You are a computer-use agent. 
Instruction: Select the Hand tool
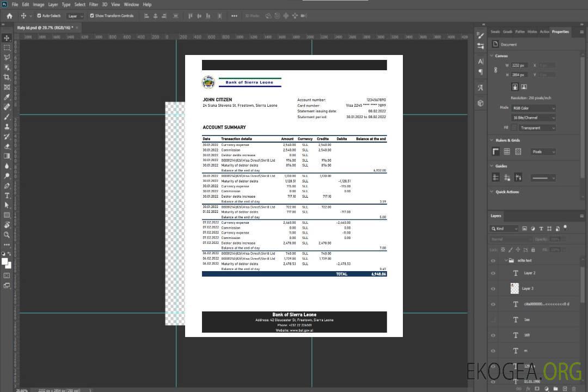click(7, 225)
